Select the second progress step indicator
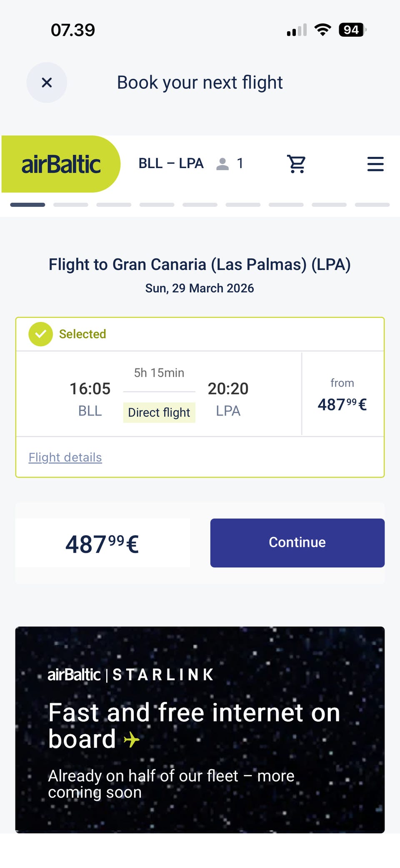 tap(71, 205)
